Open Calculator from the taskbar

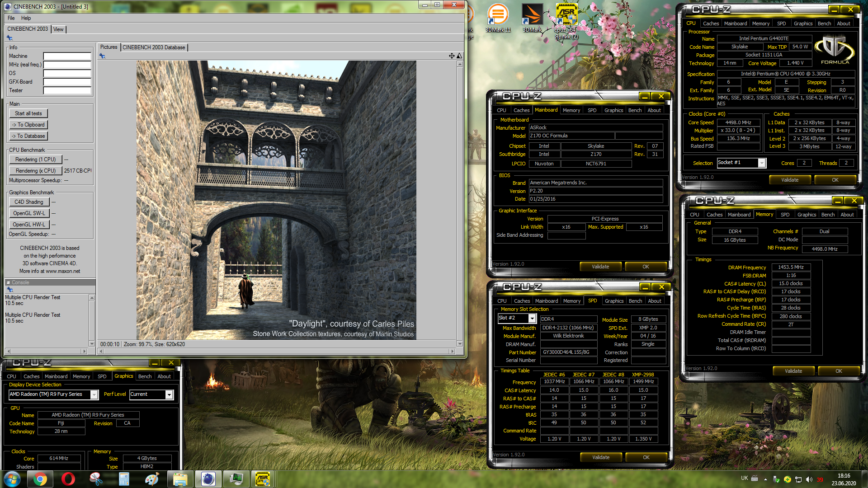click(x=124, y=479)
